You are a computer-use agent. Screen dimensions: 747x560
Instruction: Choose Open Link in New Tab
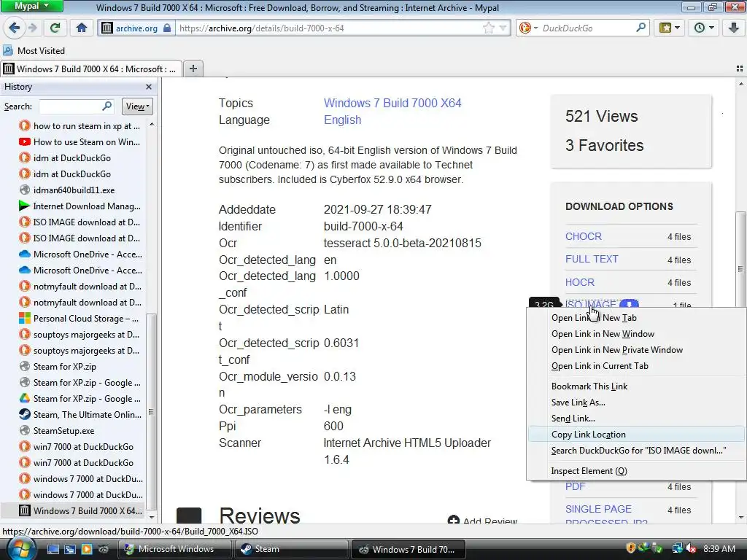(636, 318)
